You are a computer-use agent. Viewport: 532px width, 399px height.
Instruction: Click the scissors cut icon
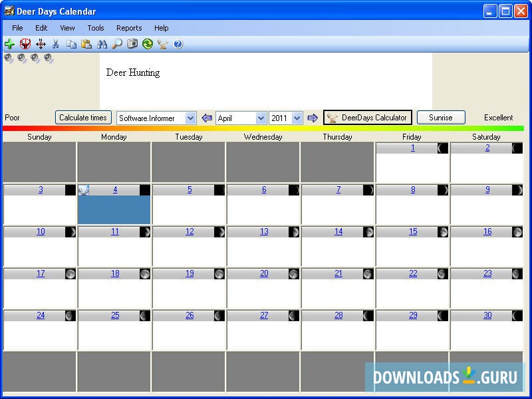pyautogui.click(x=56, y=44)
